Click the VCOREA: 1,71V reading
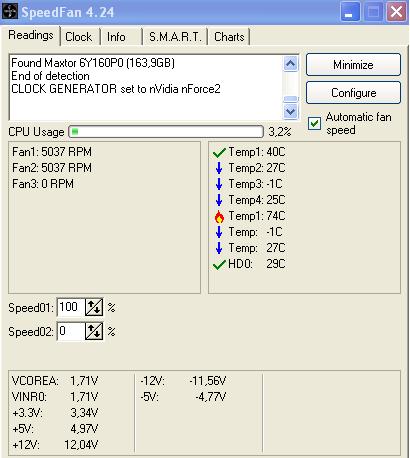This screenshot has height=458, width=410. click(x=55, y=381)
